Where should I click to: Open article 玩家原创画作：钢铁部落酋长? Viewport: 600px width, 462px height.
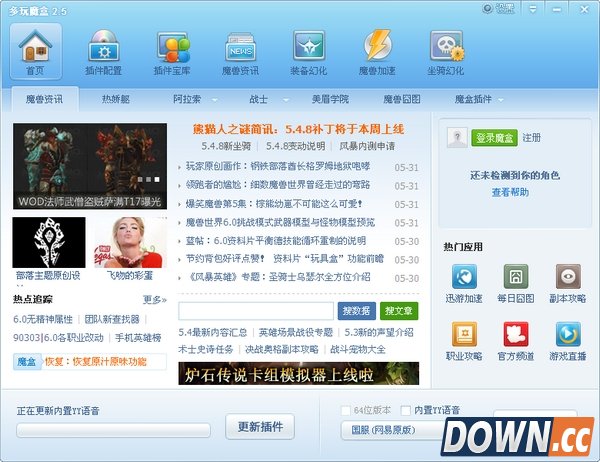coord(278,167)
